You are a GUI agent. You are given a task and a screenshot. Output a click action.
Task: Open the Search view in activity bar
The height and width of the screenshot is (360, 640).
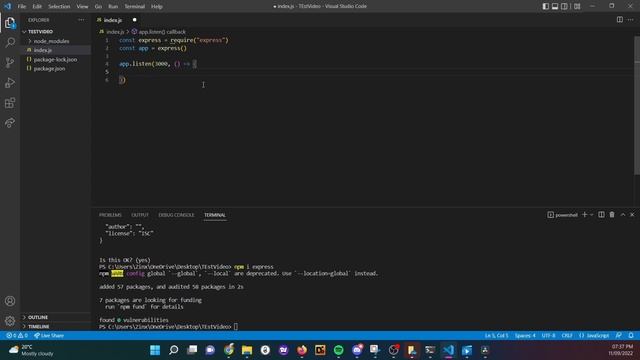tap(10, 42)
